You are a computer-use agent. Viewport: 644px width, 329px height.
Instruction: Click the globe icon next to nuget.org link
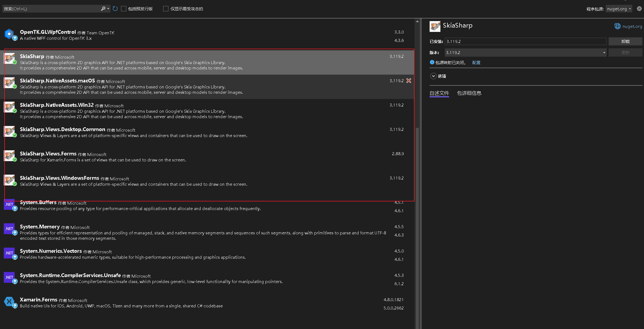[x=617, y=26]
